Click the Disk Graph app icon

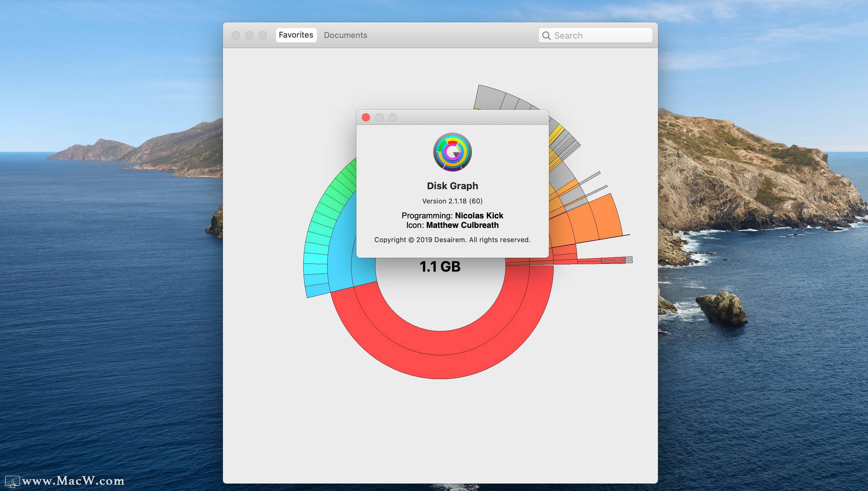click(452, 152)
